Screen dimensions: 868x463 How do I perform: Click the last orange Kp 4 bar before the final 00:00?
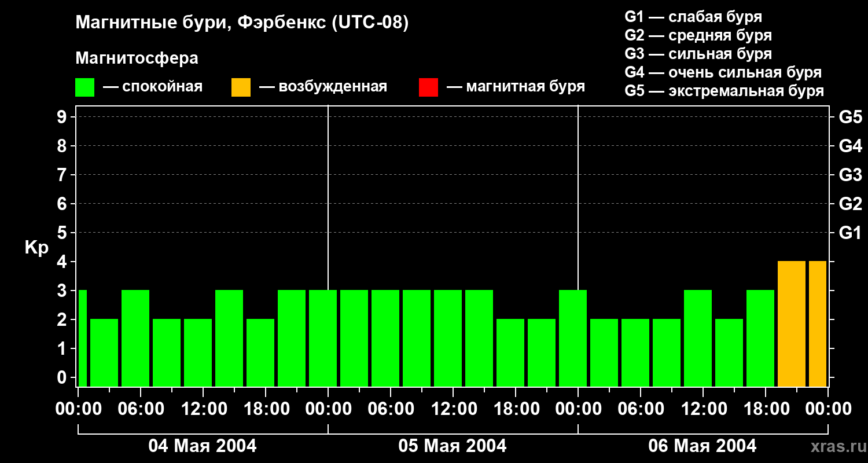point(818,324)
